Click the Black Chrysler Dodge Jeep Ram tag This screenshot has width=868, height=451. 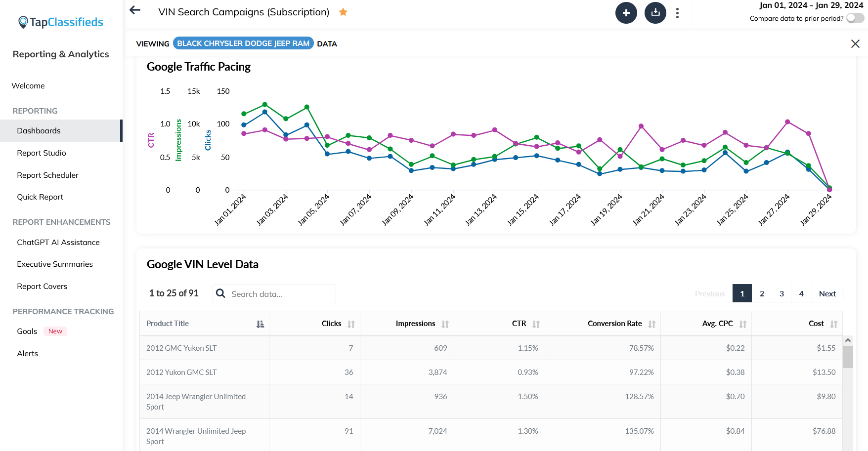click(243, 43)
